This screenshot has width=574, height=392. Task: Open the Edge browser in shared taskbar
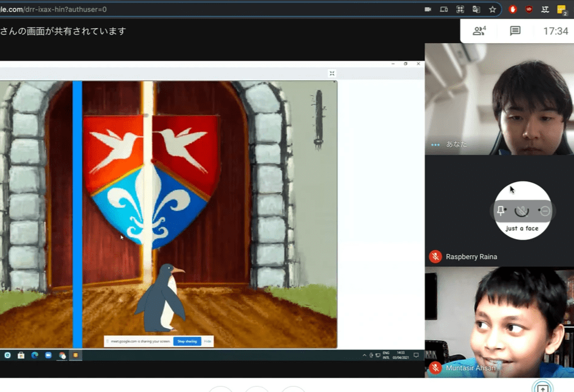(35, 355)
